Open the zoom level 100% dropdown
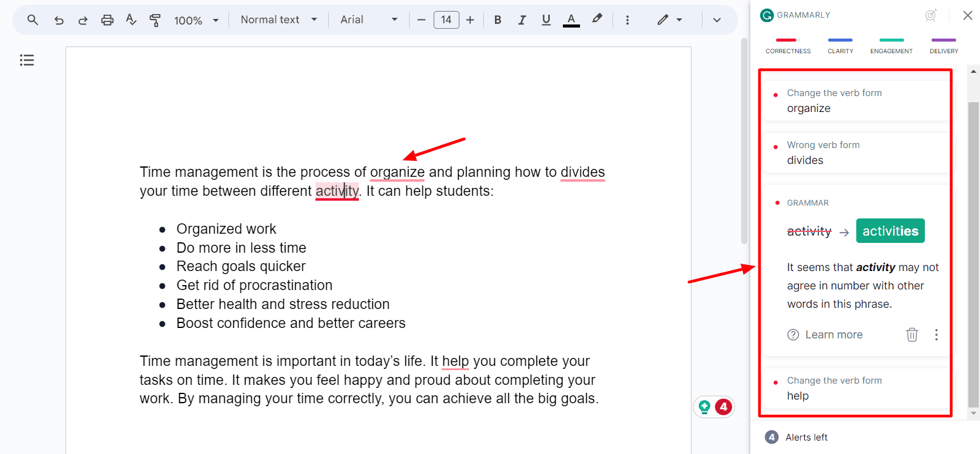This screenshot has height=454, width=980. [196, 20]
